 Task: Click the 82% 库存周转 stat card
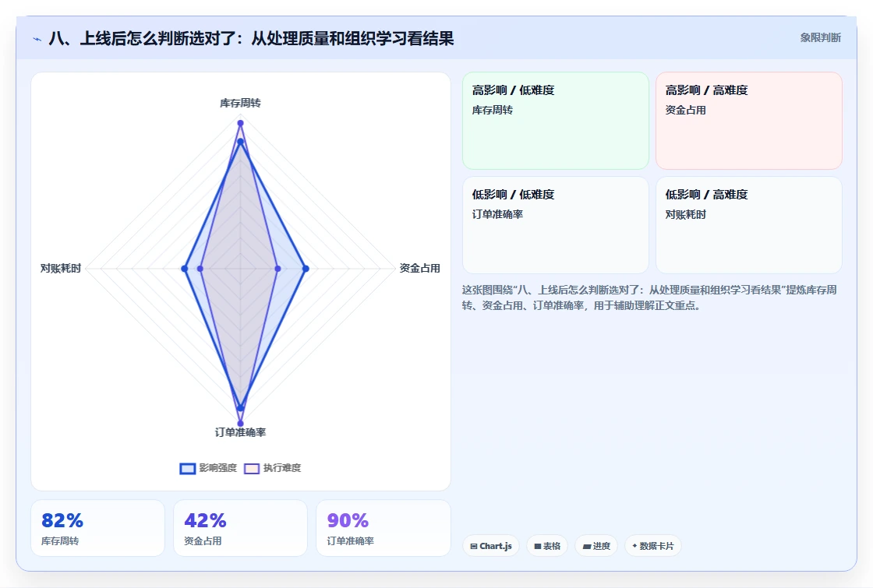click(x=98, y=528)
